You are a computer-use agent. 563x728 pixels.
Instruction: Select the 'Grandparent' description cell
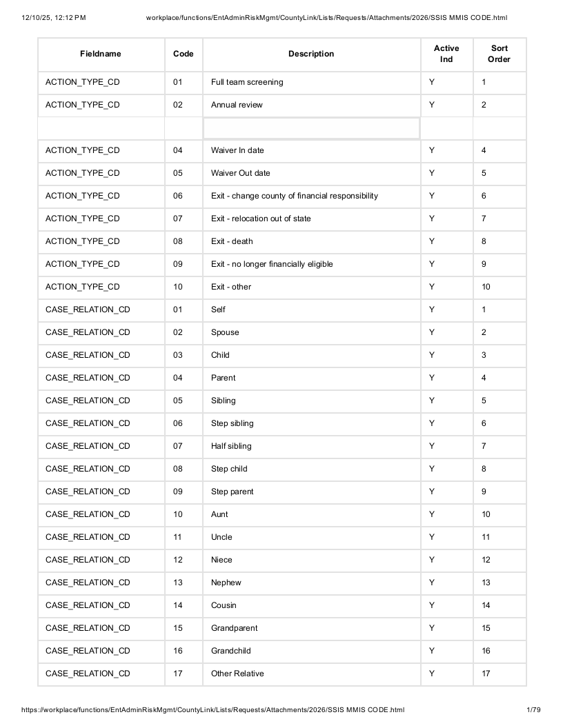coord(311,629)
